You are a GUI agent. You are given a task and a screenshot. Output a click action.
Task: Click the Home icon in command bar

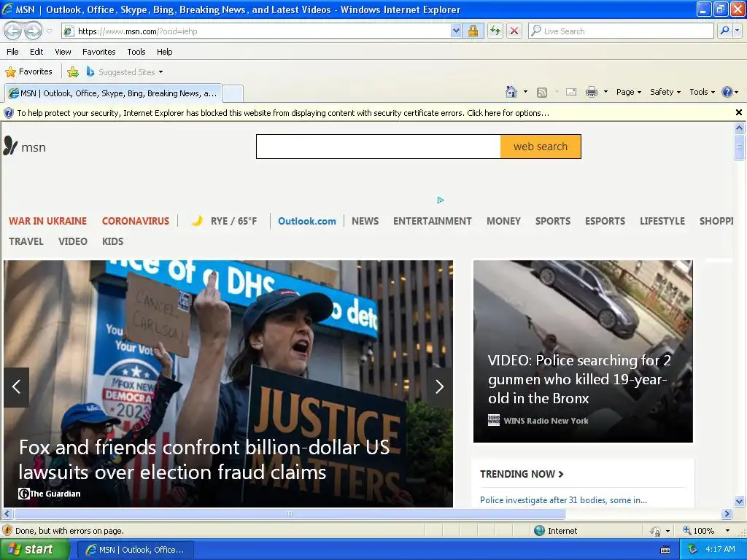coord(511,92)
